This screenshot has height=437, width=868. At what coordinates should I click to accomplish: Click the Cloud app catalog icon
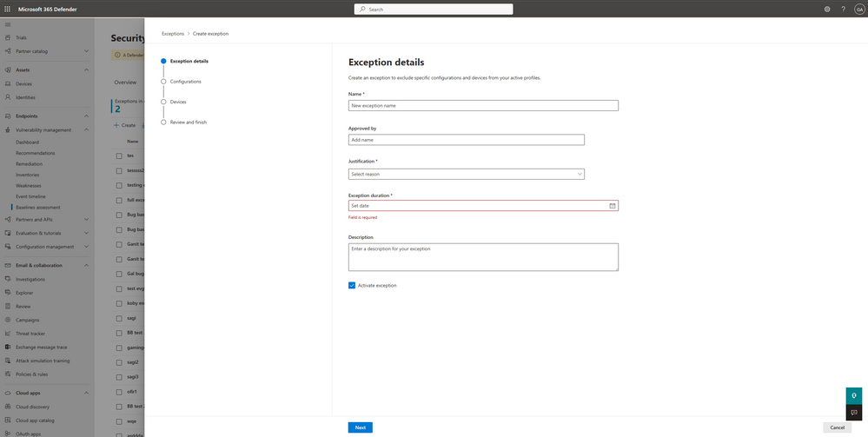click(8, 420)
